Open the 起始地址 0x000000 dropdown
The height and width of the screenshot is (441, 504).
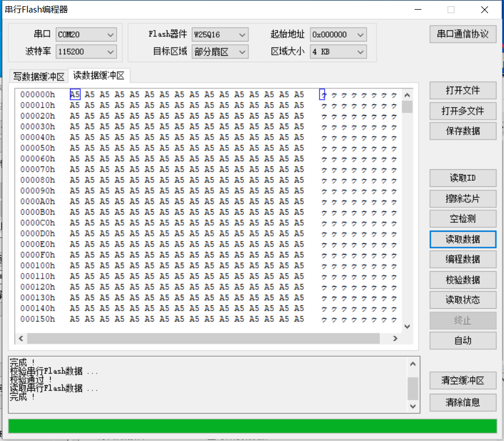pyautogui.click(x=338, y=34)
